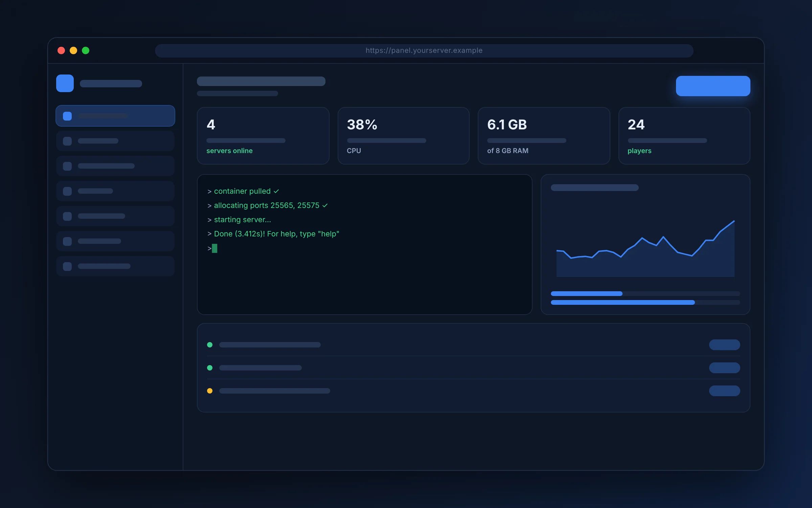Screen dimensions: 812x508
Task: Click the 'container pulled' console line
Action: (x=243, y=191)
